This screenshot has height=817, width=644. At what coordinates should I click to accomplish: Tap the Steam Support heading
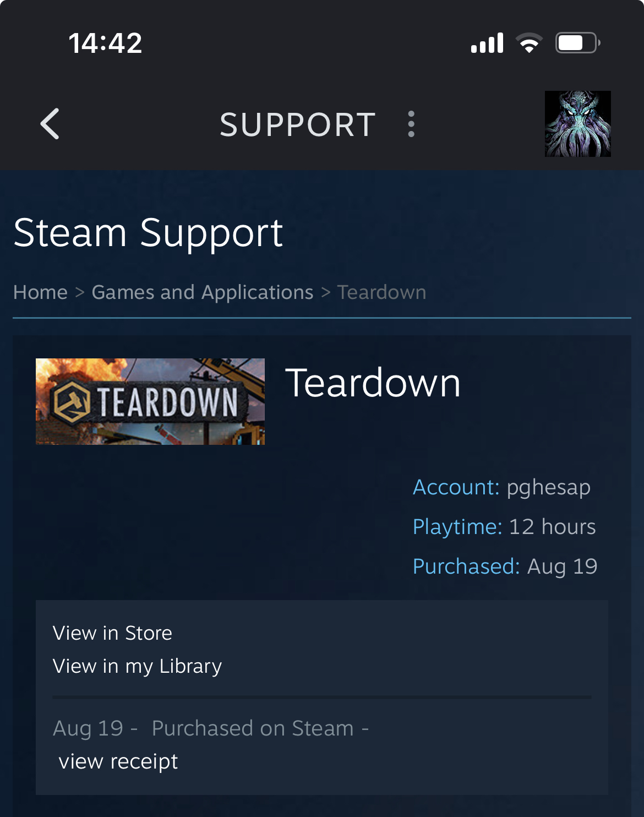pos(148,233)
